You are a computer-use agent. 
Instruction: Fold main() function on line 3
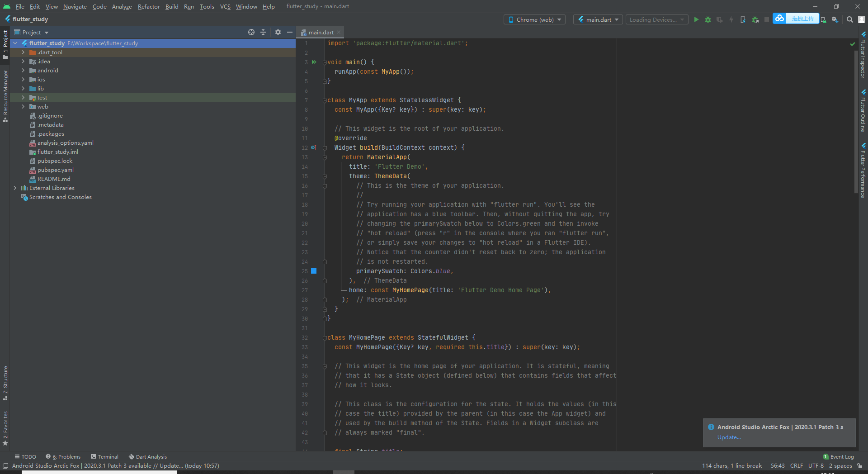(x=325, y=62)
